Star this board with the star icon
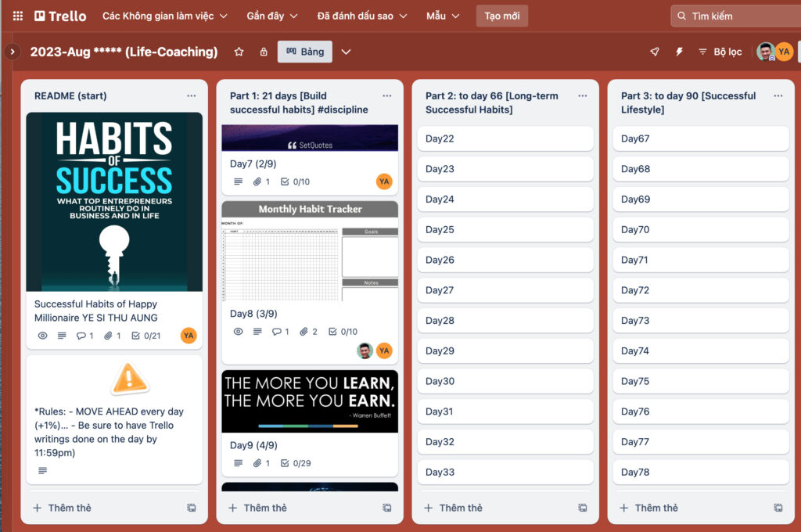The image size is (801, 532). (239, 52)
